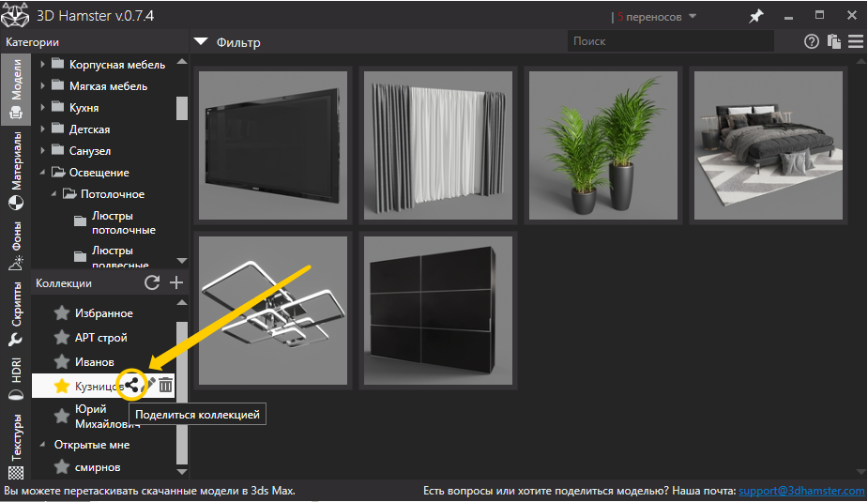Click categories scrollbar down arrow
868x502 pixels.
click(181, 260)
